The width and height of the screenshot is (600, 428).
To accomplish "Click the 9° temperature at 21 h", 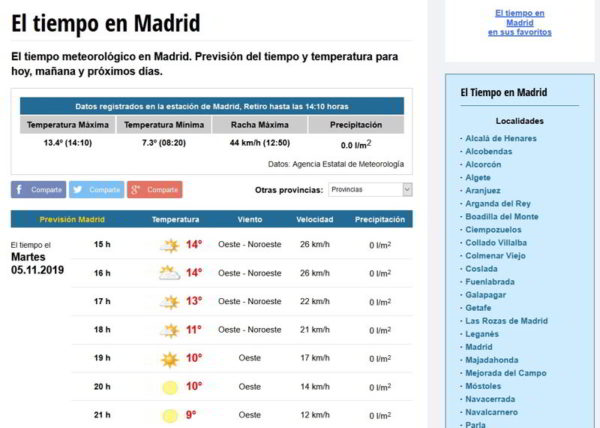I will coord(191,415).
